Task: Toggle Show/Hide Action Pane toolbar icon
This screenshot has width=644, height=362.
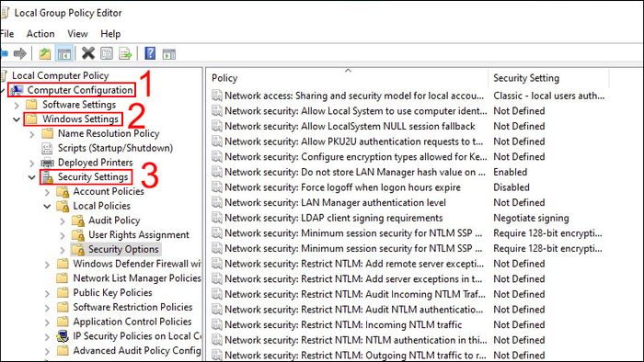Action: click(168, 53)
